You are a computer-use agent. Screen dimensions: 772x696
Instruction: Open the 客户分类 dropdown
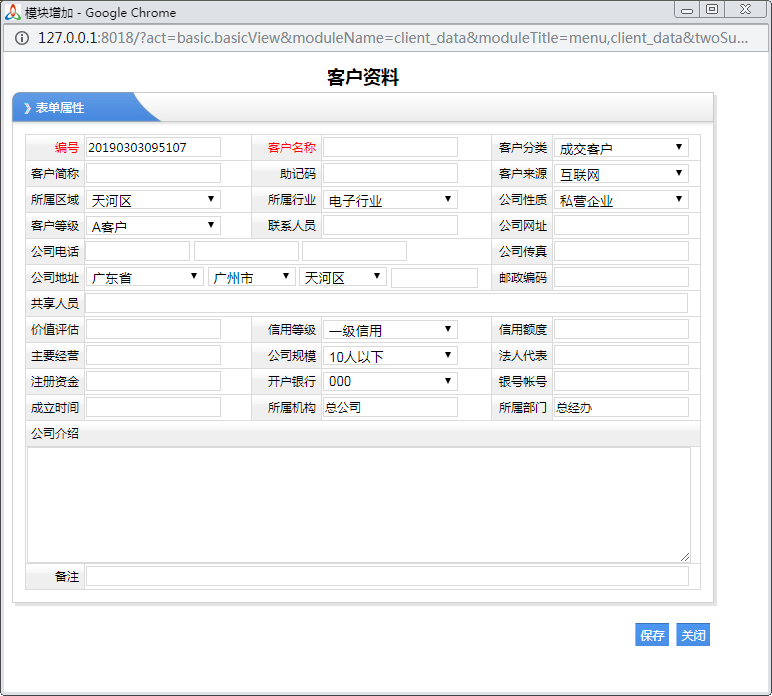pos(621,148)
